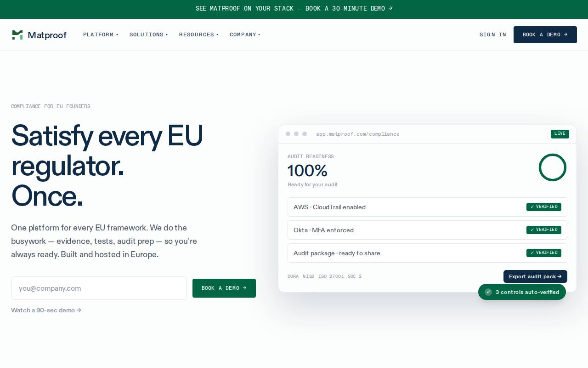This screenshot has width=588, height=368.
Task: Click the hero Book a Demo button
Action: point(224,288)
